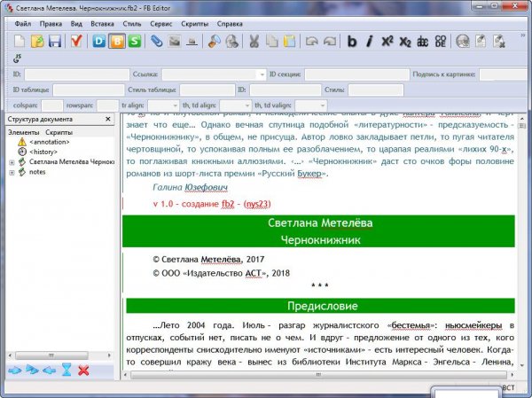Click the round portrait icon after CODE

463,42
